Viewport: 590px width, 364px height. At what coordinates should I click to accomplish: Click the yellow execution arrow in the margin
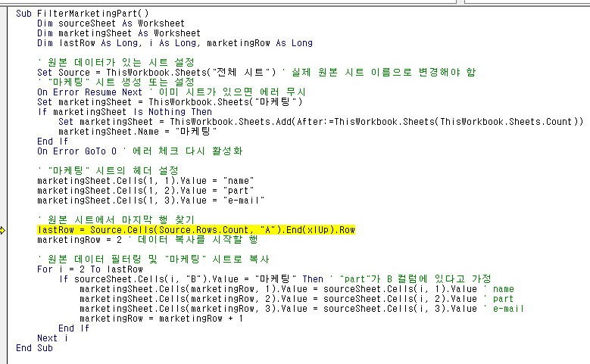2,230
